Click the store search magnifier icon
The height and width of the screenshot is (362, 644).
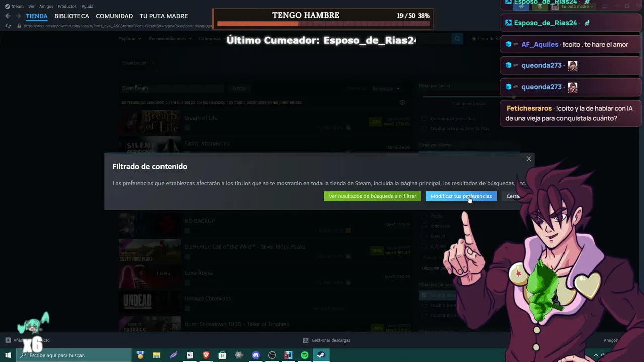pyautogui.click(x=457, y=39)
